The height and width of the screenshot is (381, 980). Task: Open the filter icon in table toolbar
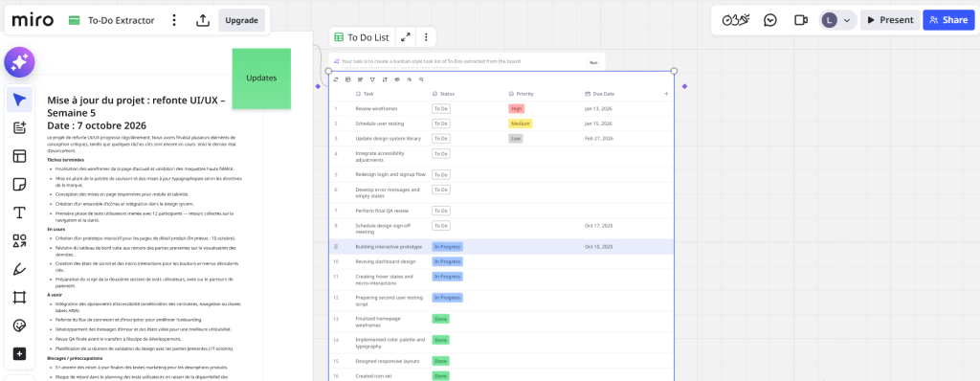[x=372, y=79]
